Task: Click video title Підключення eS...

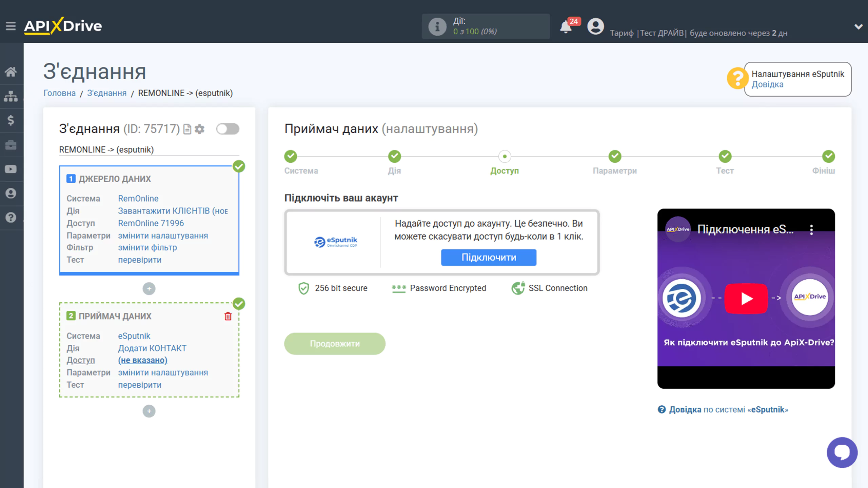Action: (745, 229)
